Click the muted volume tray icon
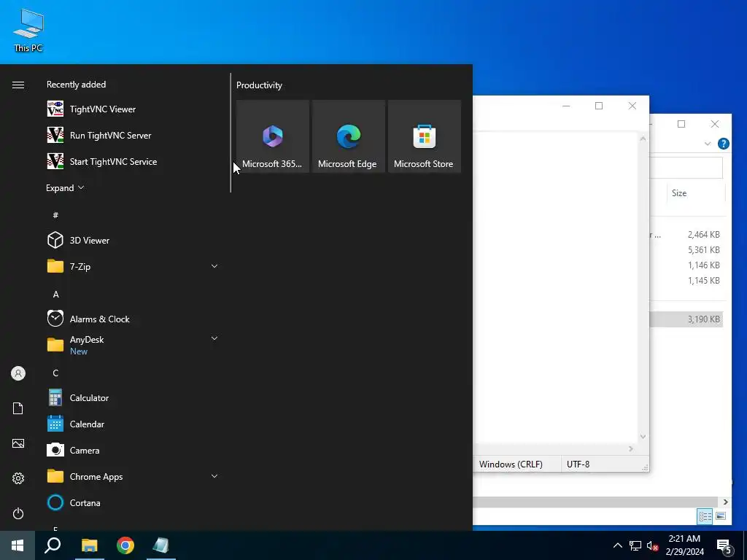Image resolution: width=747 pixels, height=560 pixels. (x=653, y=545)
